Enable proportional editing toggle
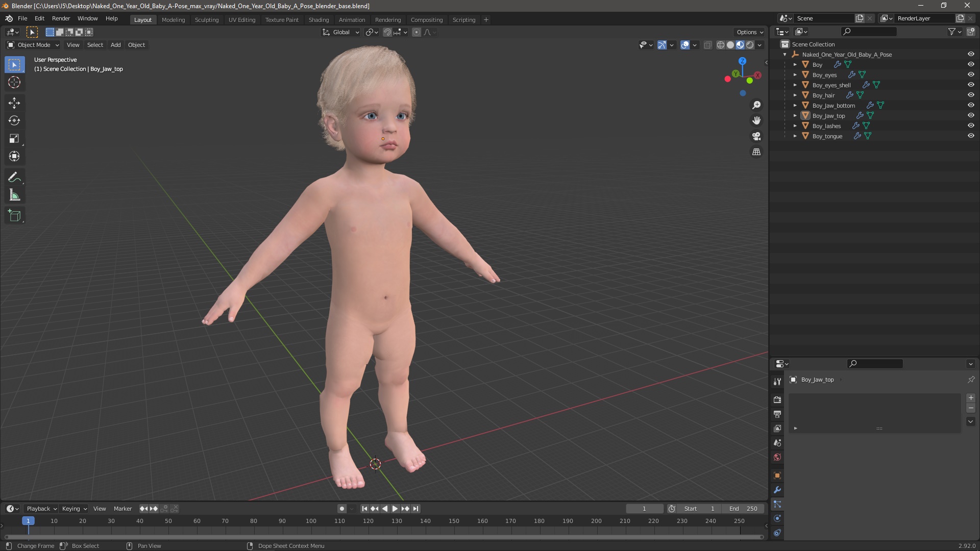This screenshot has width=980, height=551. point(416,32)
